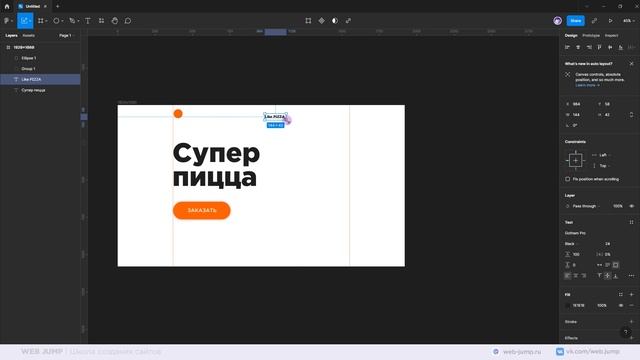Go to the Home screen icon
640x360 pixels.
point(7,6)
